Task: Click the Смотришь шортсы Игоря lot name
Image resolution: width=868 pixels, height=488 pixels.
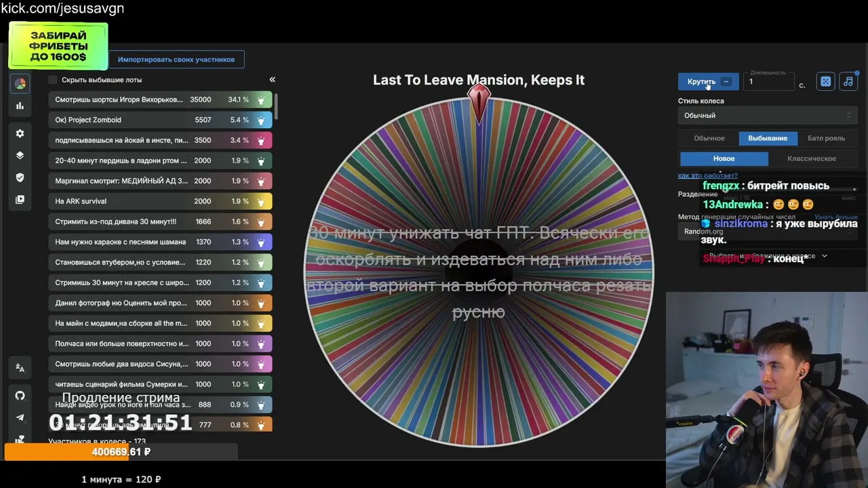Action: pyautogui.click(x=119, y=100)
